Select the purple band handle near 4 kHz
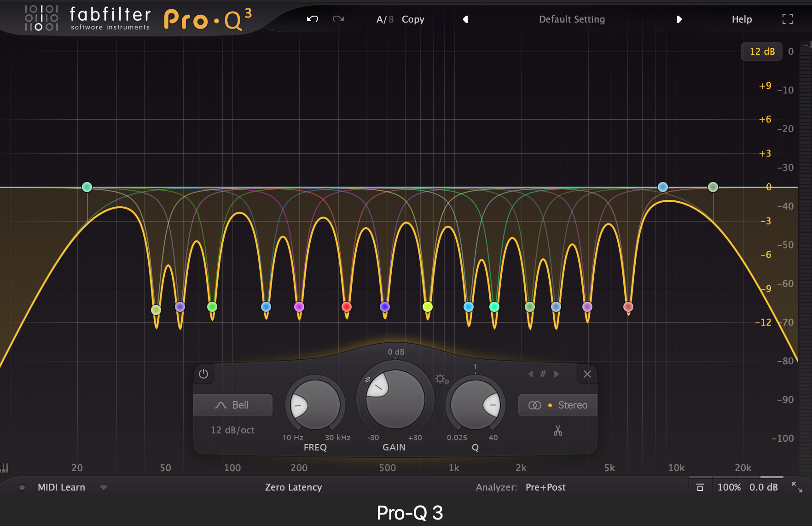812x526 pixels. (587, 307)
